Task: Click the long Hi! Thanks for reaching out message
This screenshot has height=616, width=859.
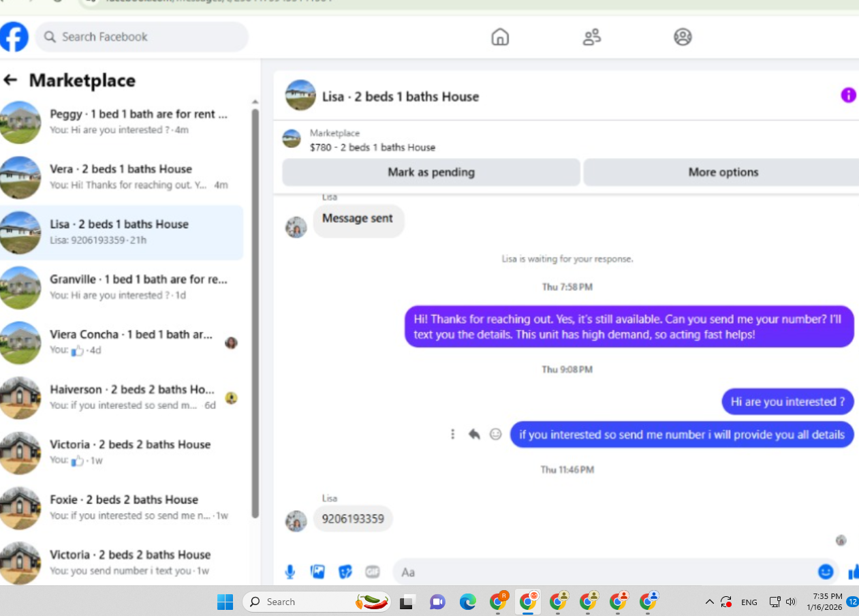Action: click(629, 326)
